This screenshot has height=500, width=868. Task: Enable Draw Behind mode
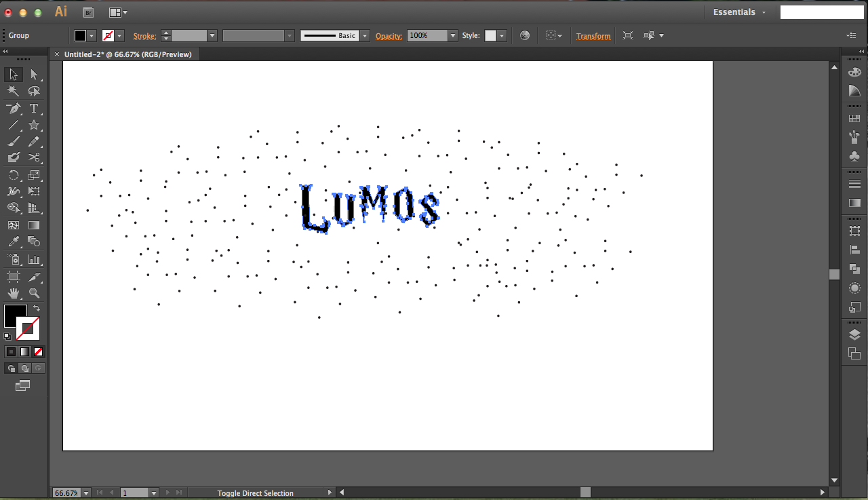pyautogui.click(x=24, y=368)
